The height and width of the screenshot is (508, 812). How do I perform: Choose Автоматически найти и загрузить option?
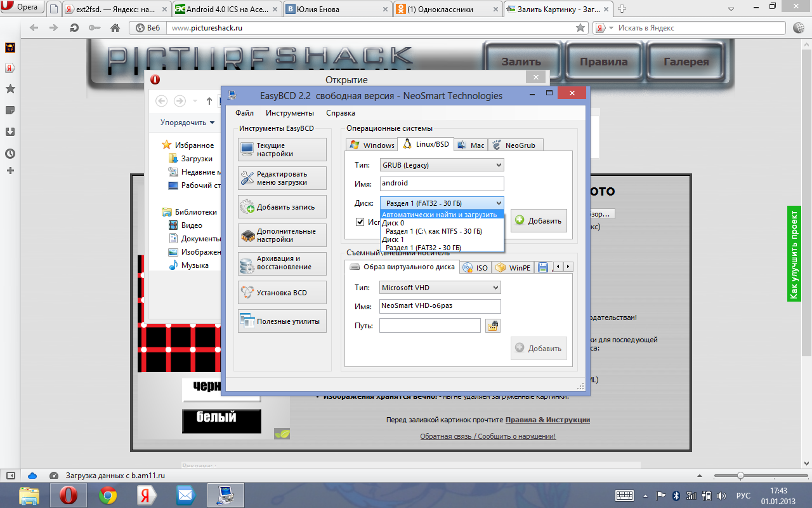click(x=442, y=215)
